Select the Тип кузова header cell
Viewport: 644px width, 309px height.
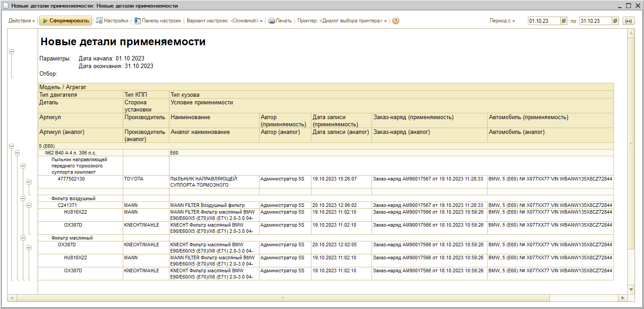391,95
